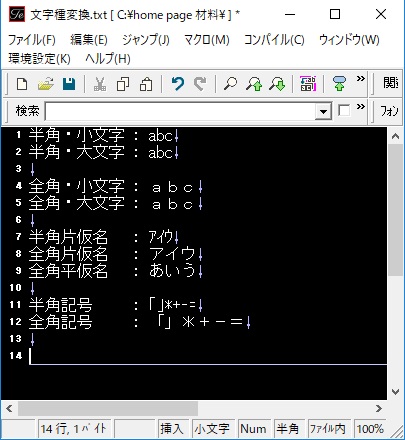Expand the 検索 search history dropdown
The width and height of the screenshot is (405, 440).
(x=323, y=111)
